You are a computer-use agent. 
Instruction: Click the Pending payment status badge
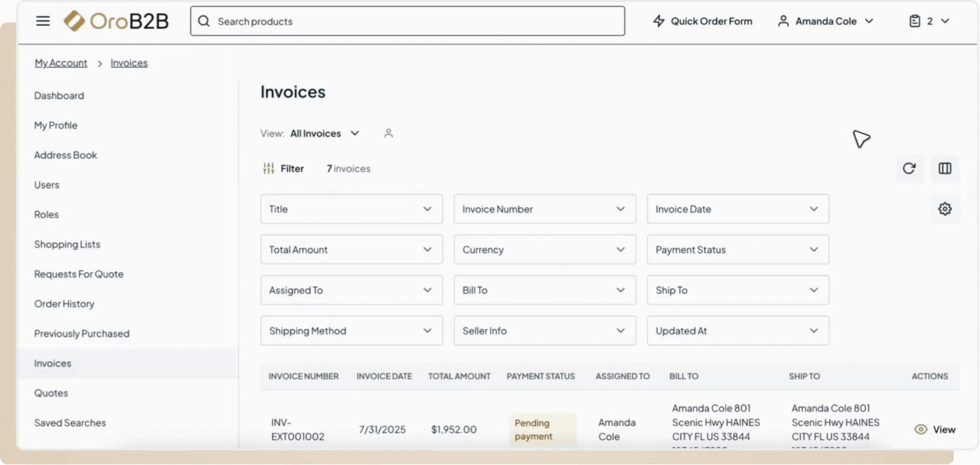pyautogui.click(x=543, y=429)
